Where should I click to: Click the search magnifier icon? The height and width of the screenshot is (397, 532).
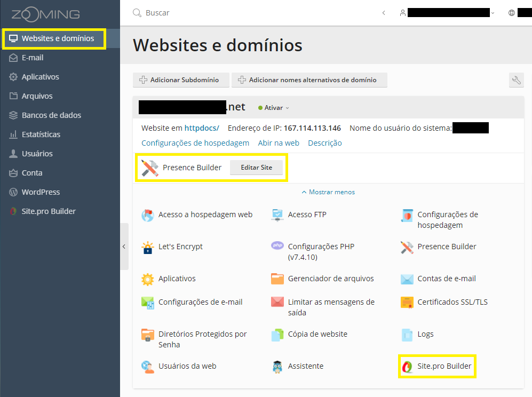[137, 13]
